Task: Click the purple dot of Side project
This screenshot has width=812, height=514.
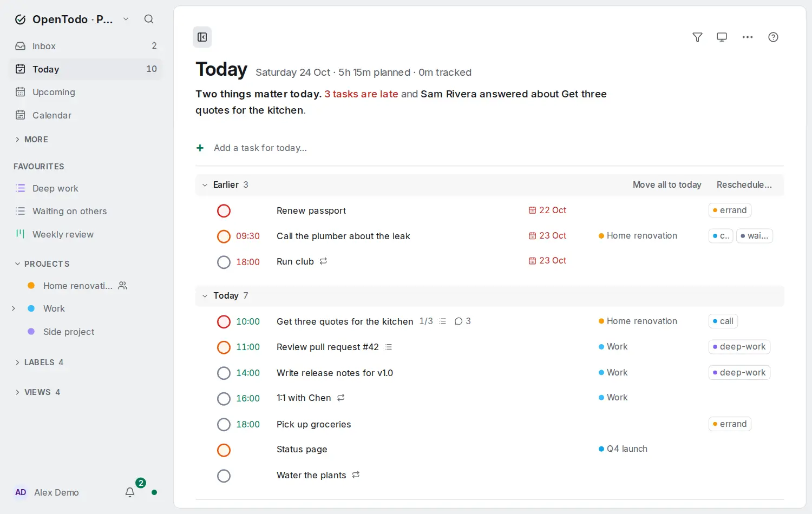Action: click(31, 332)
